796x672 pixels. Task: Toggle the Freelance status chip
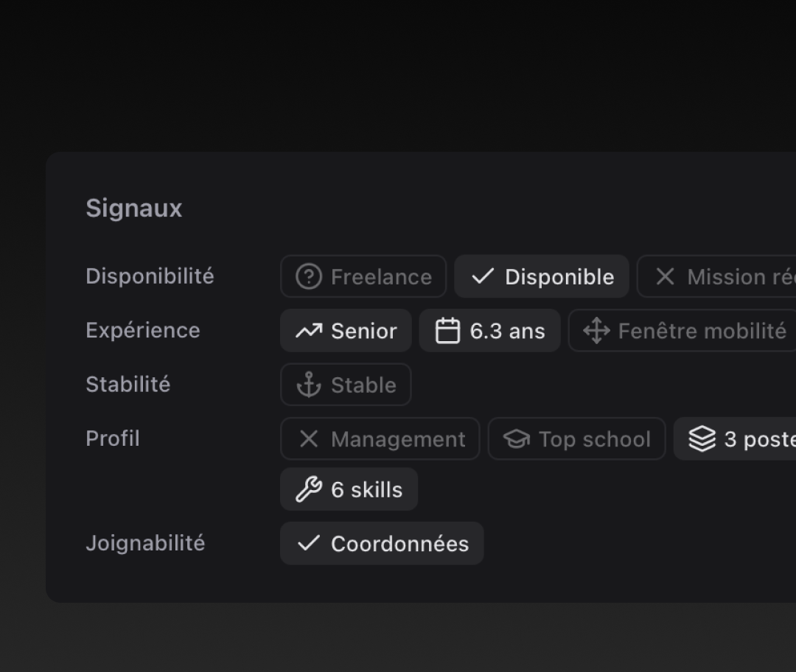(363, 276)
